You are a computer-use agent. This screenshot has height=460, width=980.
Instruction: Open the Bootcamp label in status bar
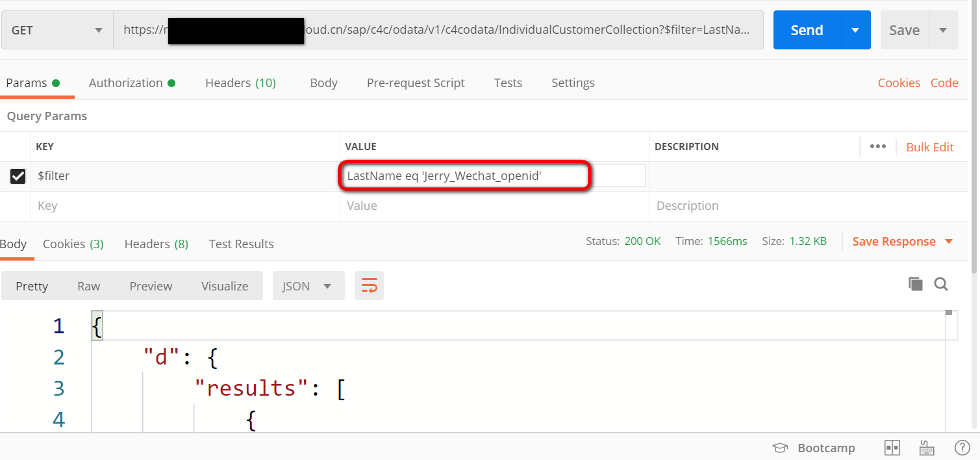[x=826, y=448]
